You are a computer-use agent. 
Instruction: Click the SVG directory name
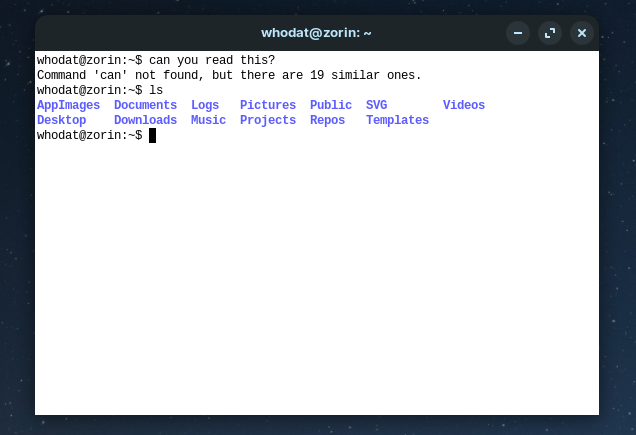click(x=376, y=105)
